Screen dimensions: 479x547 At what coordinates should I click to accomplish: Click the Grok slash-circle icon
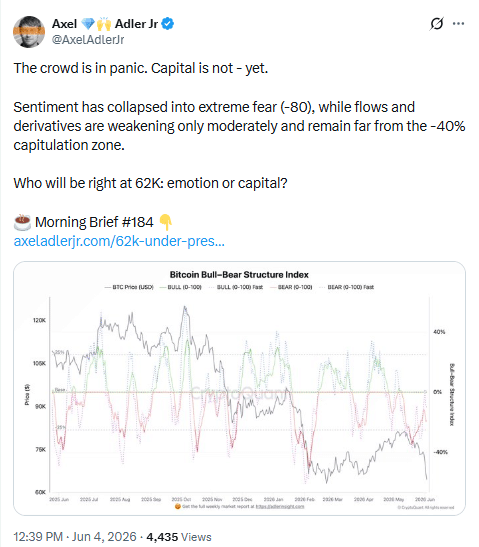tap(436, 24)
